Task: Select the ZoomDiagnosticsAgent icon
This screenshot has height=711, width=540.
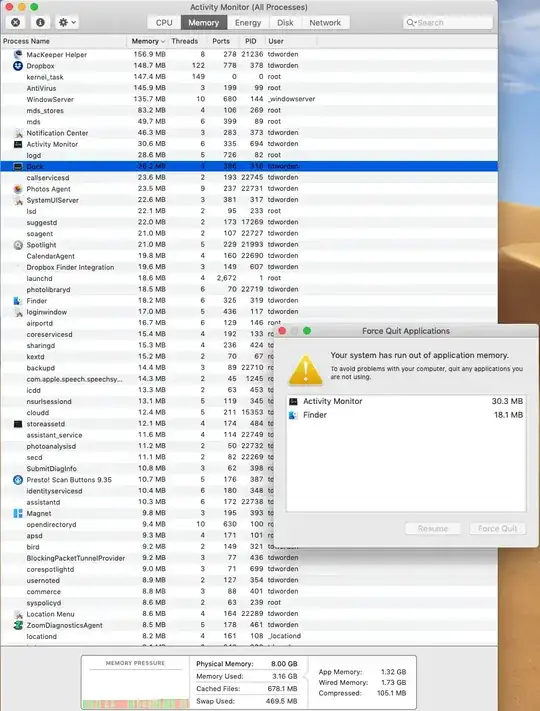Action: (x=18, y=625)
